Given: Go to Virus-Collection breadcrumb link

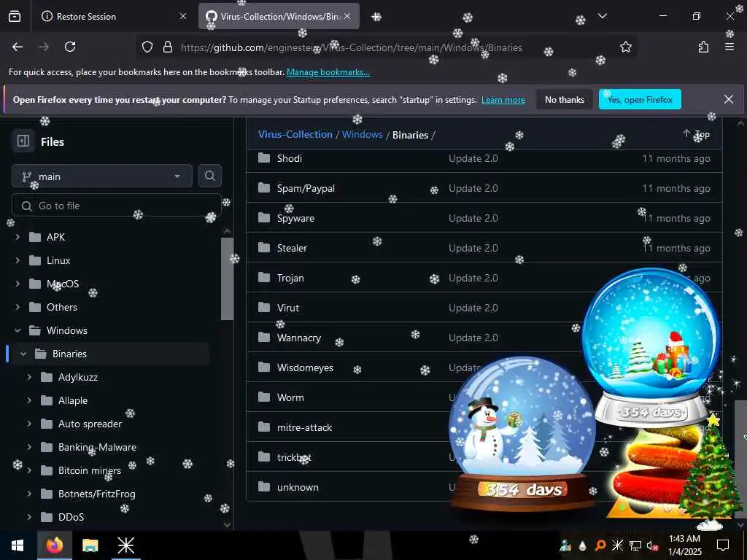Looking at the screenshot, I should [x=295, y=134].
